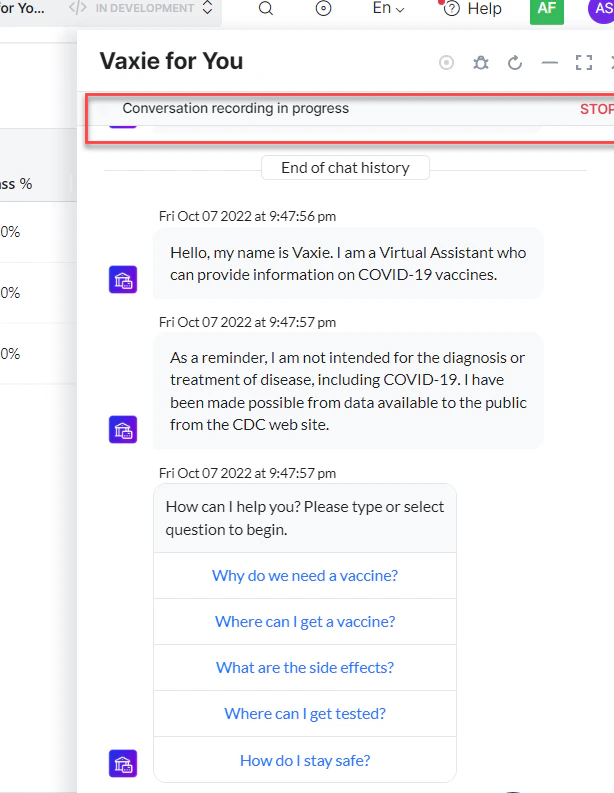Click bot avatar beside Vaxie greeting message
614x793 pixels.
[x=123, y=280]
